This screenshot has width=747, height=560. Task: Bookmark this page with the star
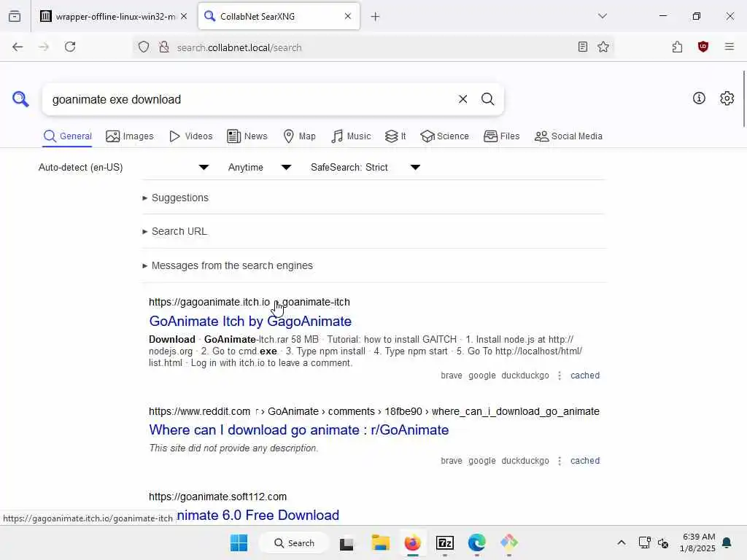coord(603,47)
